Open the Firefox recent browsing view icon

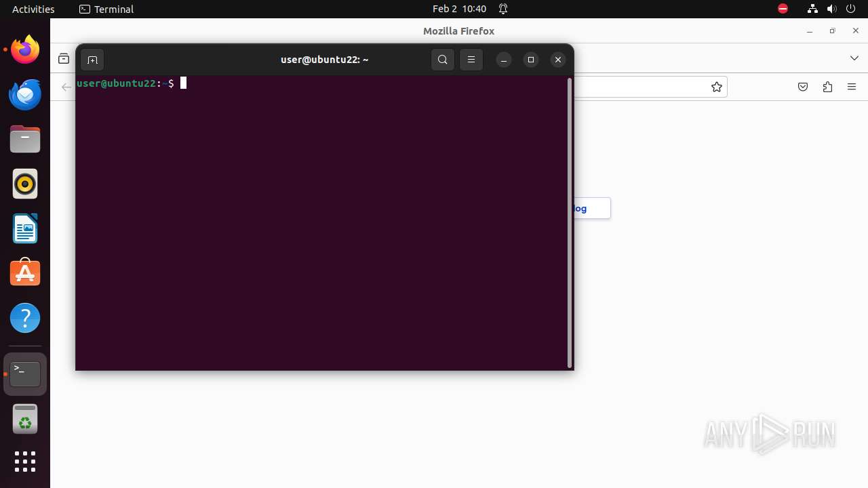pos(64,58)
